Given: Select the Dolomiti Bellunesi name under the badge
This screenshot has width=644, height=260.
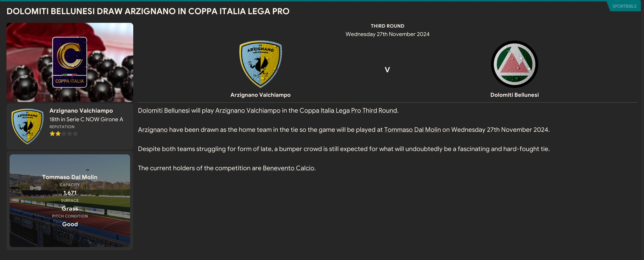Looking at the screenshot, I should pyautogui.click(x=514, y=95).
